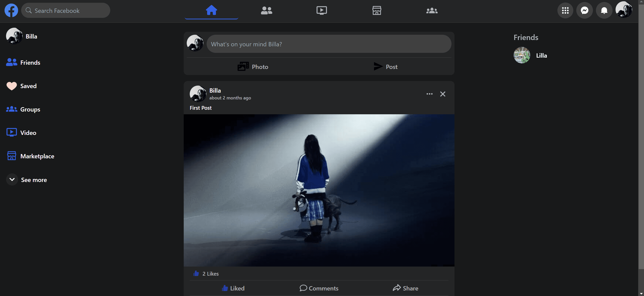Open the Watch video icon in top navigation

(322, 10)
